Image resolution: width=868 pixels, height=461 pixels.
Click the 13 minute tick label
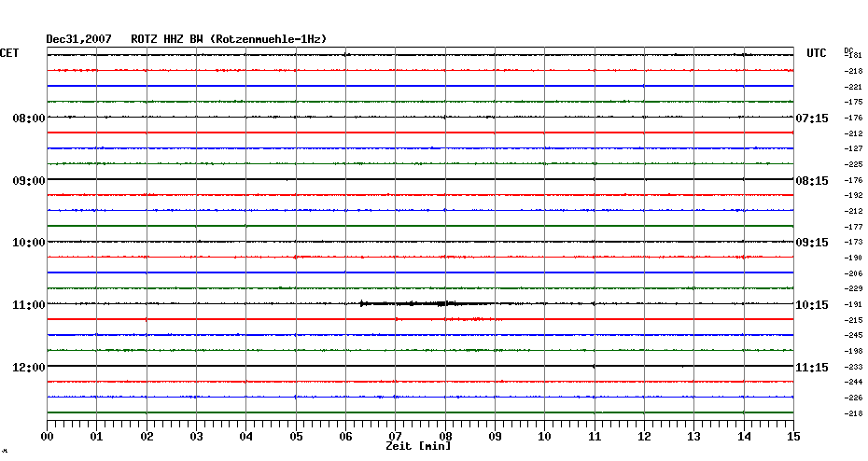pos(694,437)
